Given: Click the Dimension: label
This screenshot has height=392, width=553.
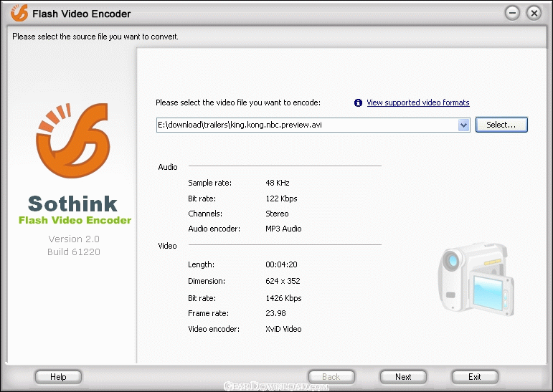Looking at the screenshot, I should click(207, 281).
